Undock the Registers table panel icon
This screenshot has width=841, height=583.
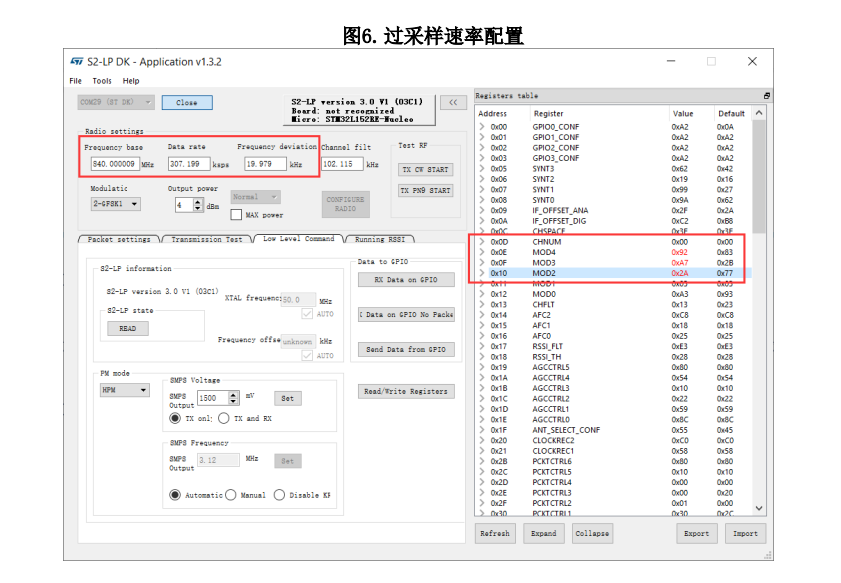766,95
